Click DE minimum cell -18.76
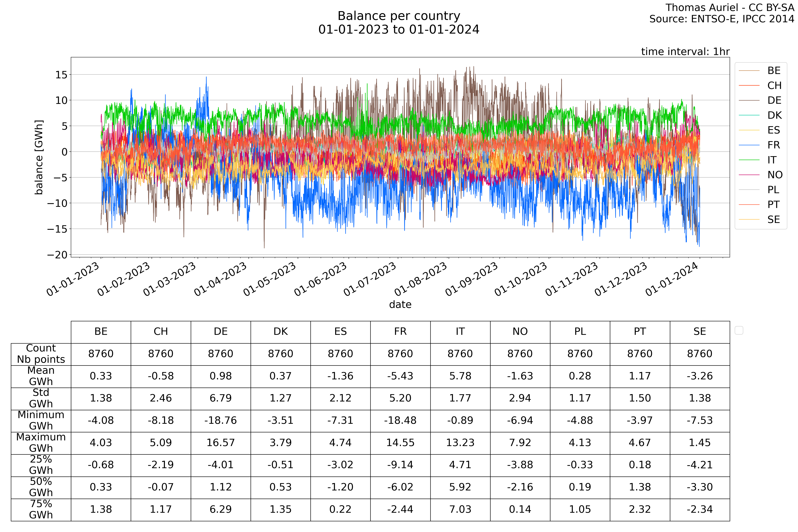 (221, 420)
